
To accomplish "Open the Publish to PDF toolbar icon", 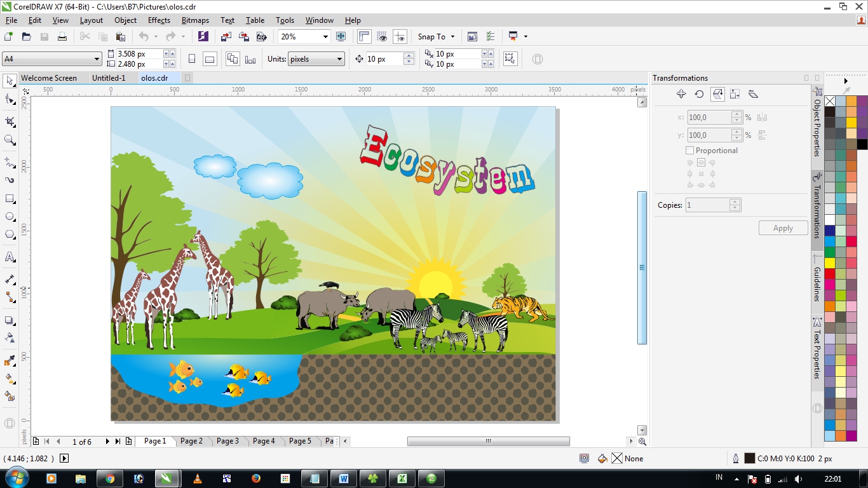I will [x=262, y=36].
